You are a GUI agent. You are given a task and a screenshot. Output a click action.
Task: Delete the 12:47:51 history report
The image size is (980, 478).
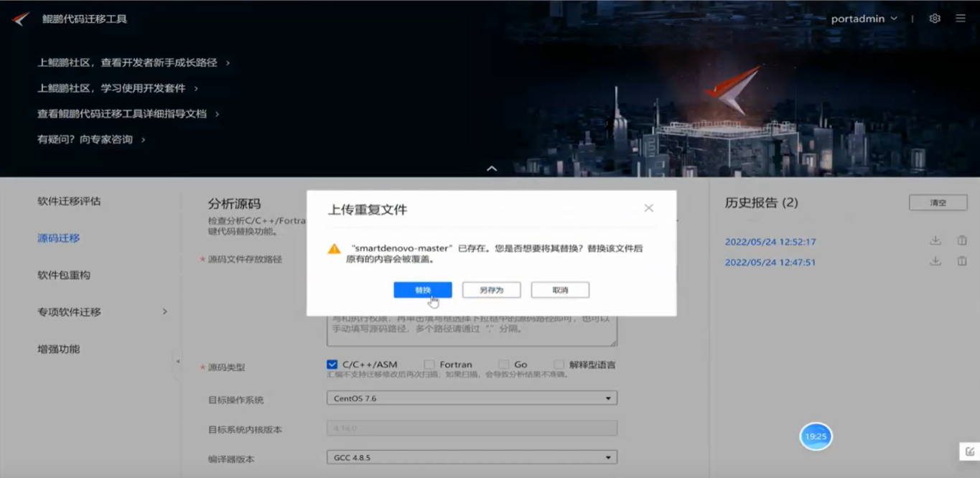coord(962,262)
